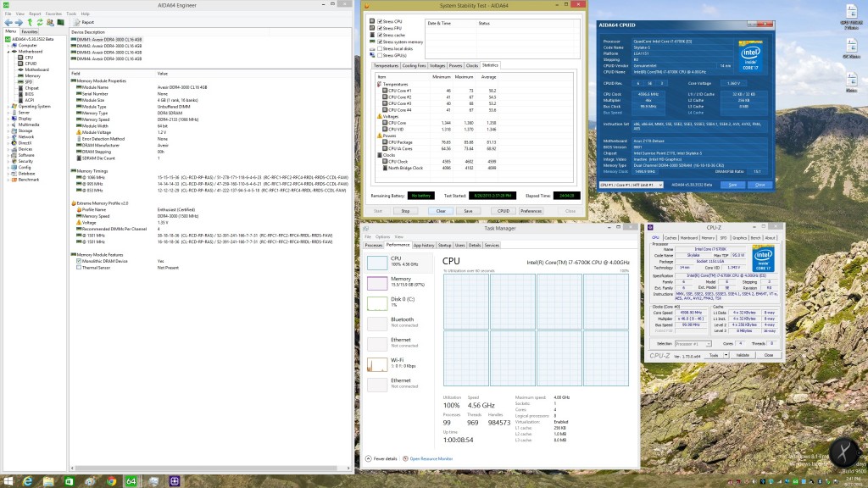
Task: Click the green monitor icon in AIDA64 toolbar
Action: coord(61,22)
